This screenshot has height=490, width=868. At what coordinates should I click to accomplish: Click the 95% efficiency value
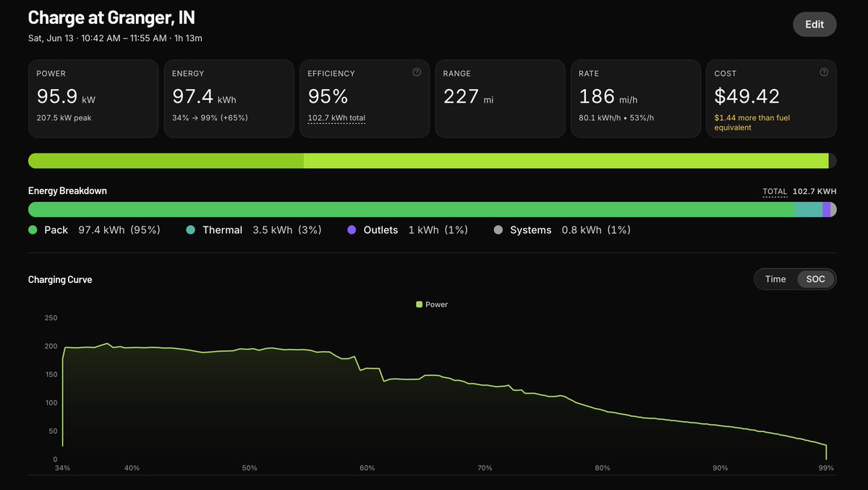328,96
